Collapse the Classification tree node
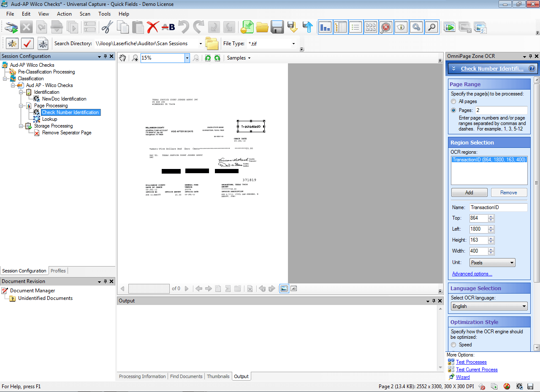Viewport: 540px width, 392px height. point(5,79)
